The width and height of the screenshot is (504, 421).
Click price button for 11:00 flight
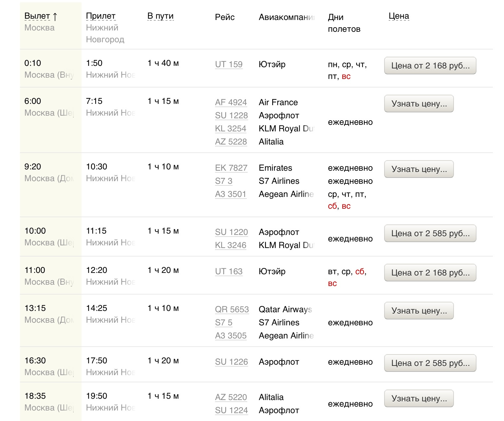coord(430,273)
